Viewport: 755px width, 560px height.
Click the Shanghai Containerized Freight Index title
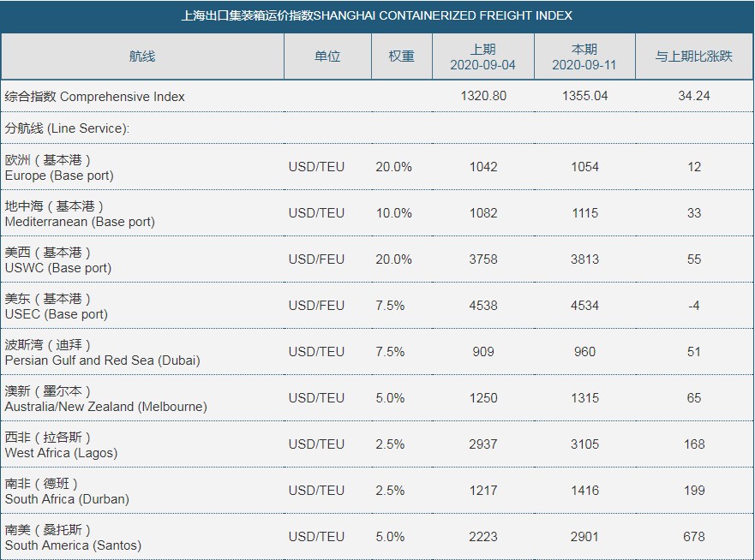(x=377, y=15)
